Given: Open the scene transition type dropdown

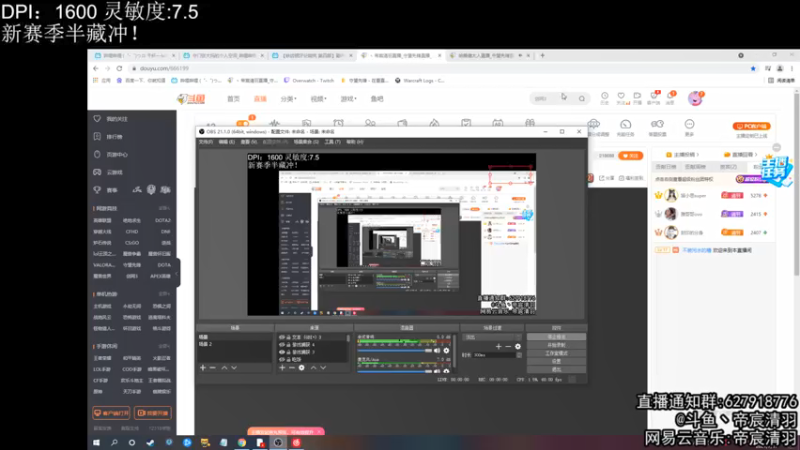Looking at the screenshot, I should click(x=492, y=337).
